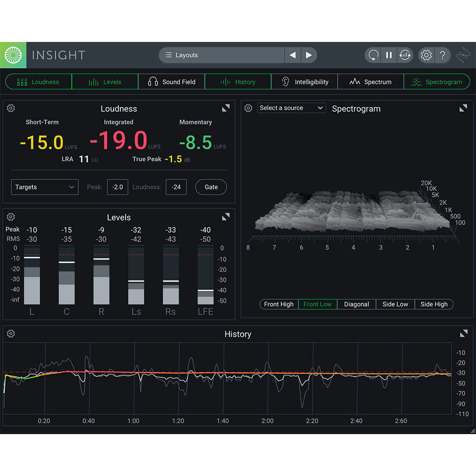
Task: Toggle fullscreen on the Loudness panel
Action: (x=226, y=108)
